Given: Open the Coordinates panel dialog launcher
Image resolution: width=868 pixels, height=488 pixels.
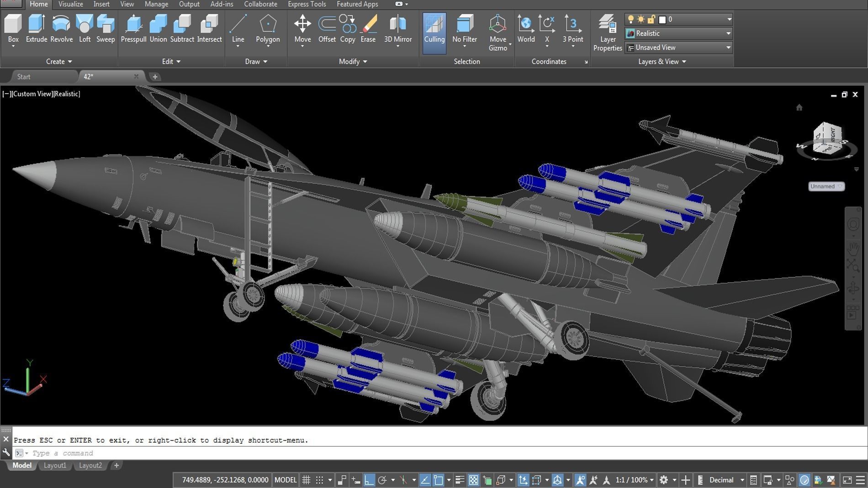Looking at the screenshot, I should point(586,62).
